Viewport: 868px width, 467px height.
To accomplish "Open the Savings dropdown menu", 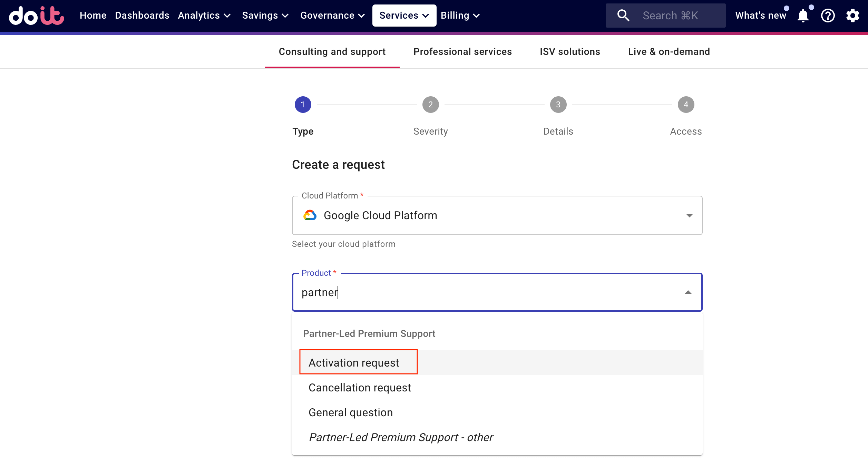I will click(264, 16).
